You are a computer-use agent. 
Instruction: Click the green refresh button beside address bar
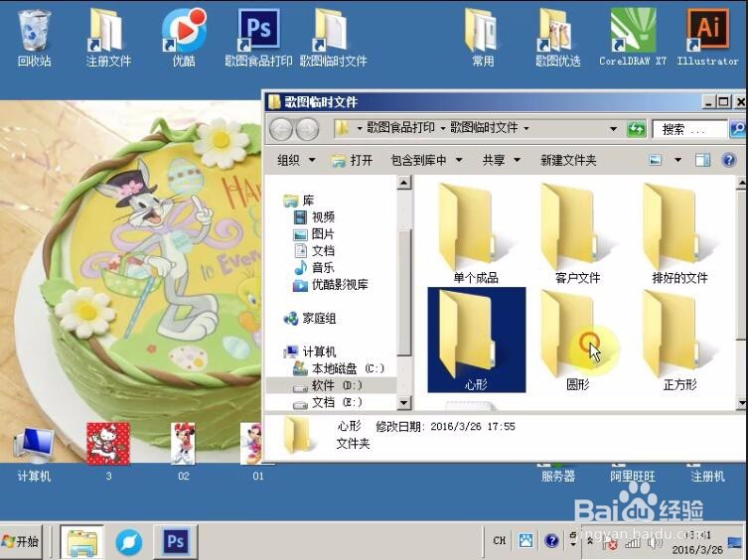(636, 129)
